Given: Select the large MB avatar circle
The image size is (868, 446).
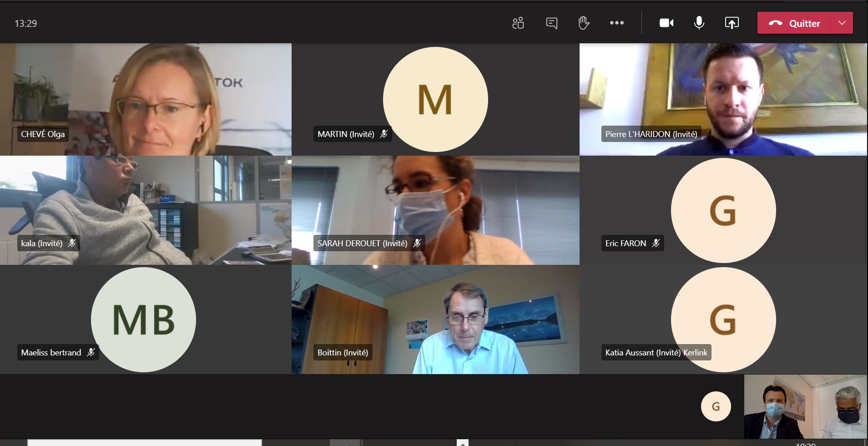Looking at the screenshot, I should tap(143, 319).
